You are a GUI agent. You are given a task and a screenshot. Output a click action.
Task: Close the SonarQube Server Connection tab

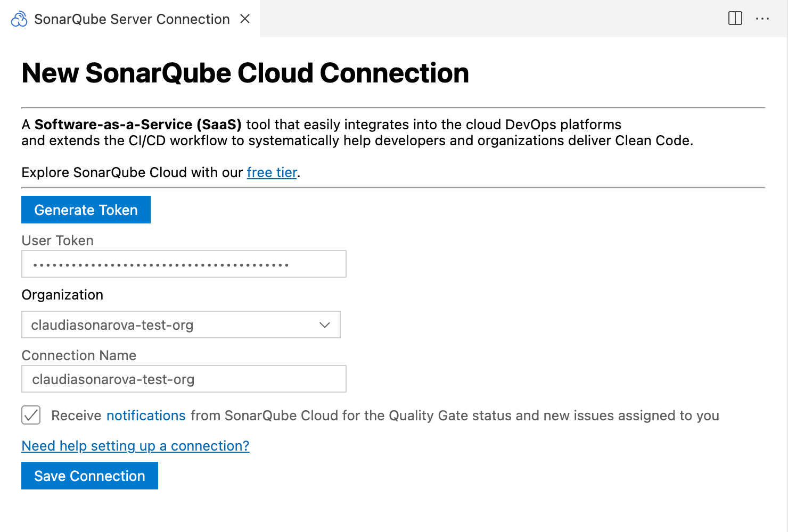(245, 19)
